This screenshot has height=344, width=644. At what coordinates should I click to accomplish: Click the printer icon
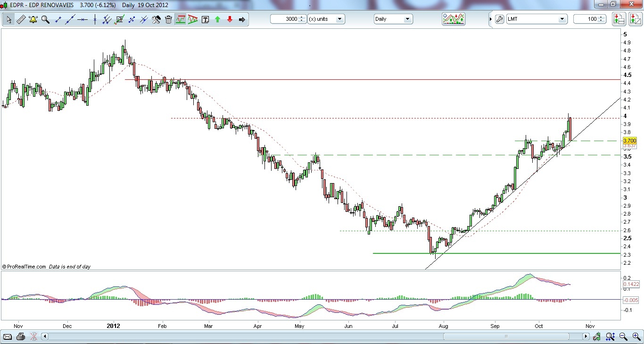[20, 337]
